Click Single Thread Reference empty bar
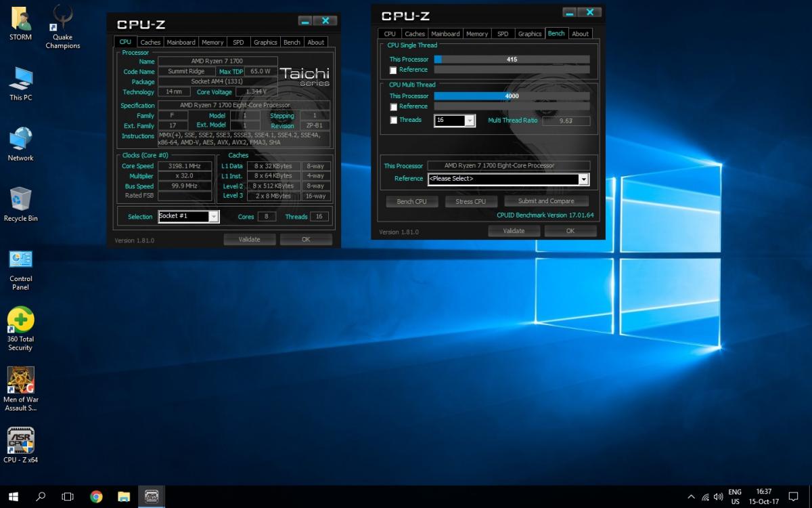The image size is (812, 508). (x=512, y=70)
